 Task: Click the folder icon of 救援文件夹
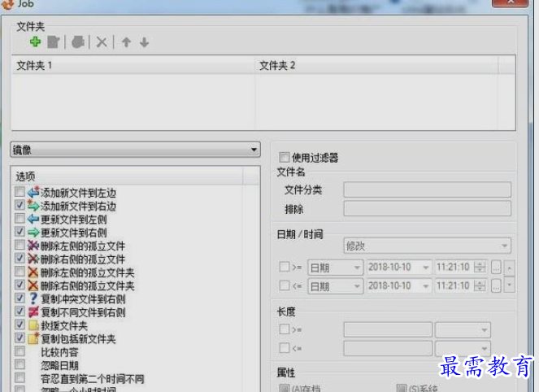(33, 325)
